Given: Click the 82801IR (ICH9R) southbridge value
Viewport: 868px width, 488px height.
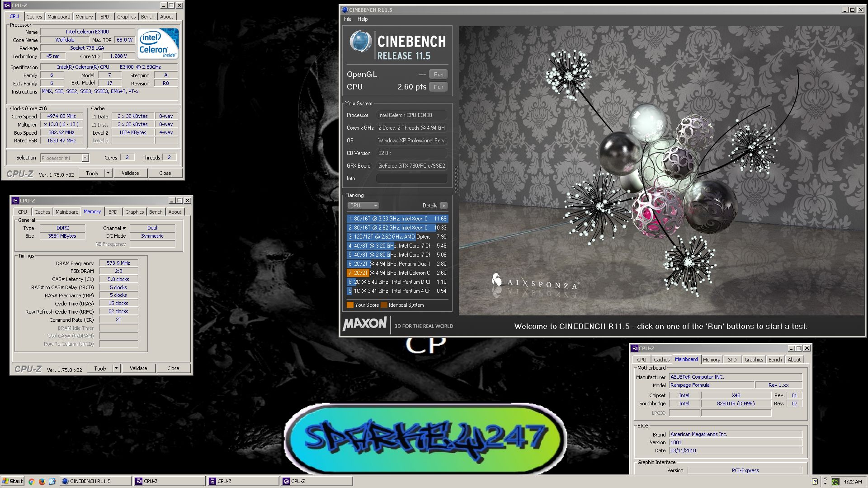Looking at the screenshot, I should click(736, 404).
